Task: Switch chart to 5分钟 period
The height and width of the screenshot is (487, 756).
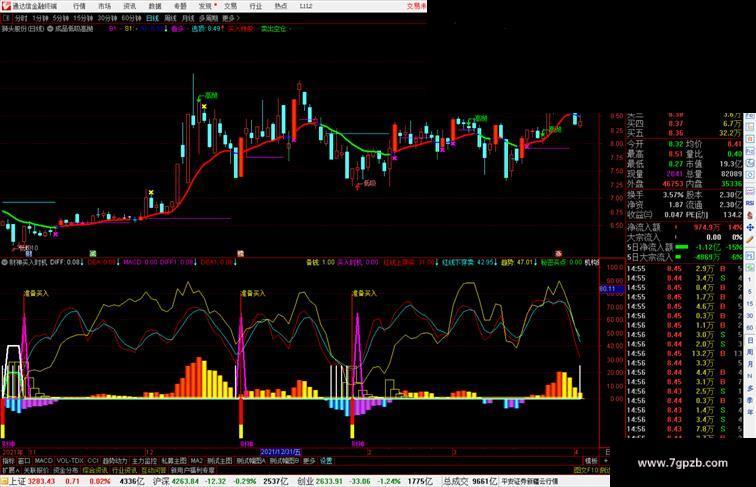Action: point(61,18)
